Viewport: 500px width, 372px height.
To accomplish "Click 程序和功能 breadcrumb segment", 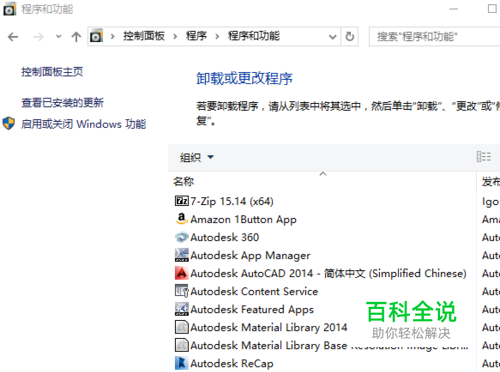I will point(254,36).
